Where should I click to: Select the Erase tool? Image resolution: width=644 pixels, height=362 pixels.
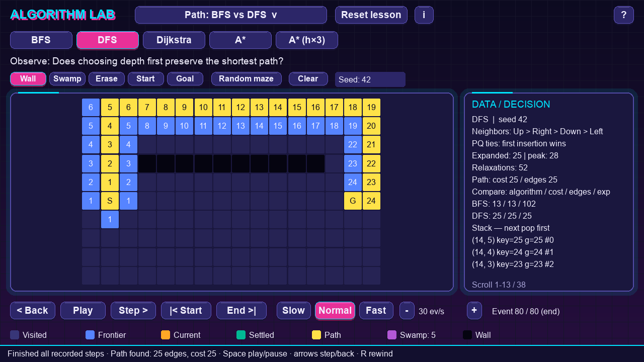click(107, 79)
